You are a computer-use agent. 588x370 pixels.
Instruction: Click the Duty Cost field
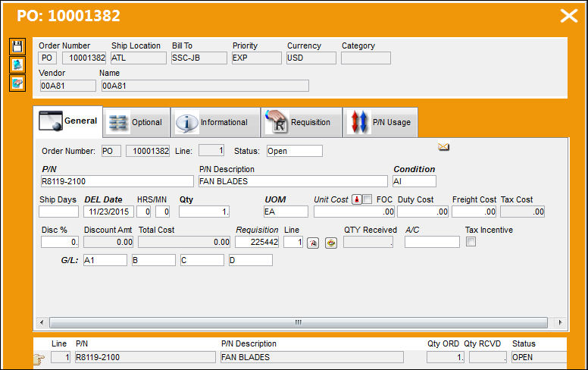423,212
